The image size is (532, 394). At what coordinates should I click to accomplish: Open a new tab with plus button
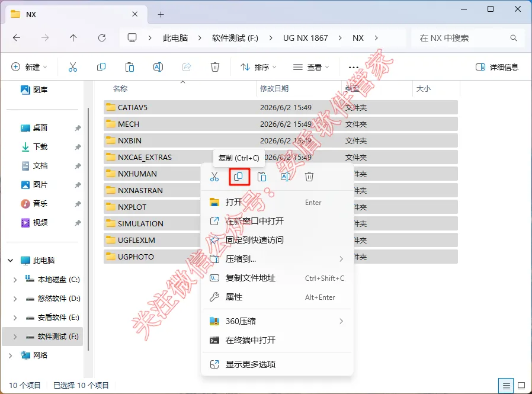pyautogui.click(x=161, y=15)
